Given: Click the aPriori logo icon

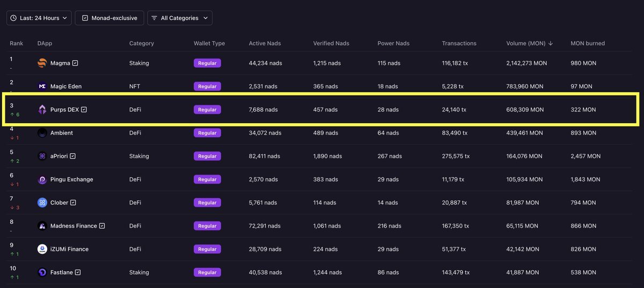Looking at the screenshot, I should [42, 156].
